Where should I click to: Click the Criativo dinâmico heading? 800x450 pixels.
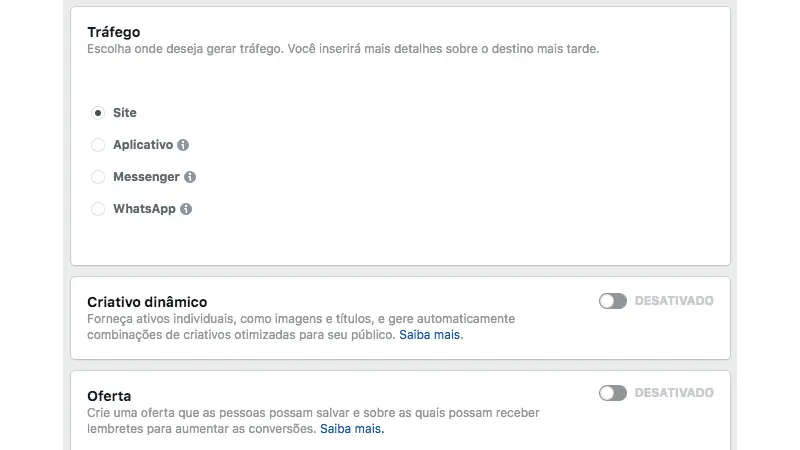pyautogui.click(x=147, y=302)
